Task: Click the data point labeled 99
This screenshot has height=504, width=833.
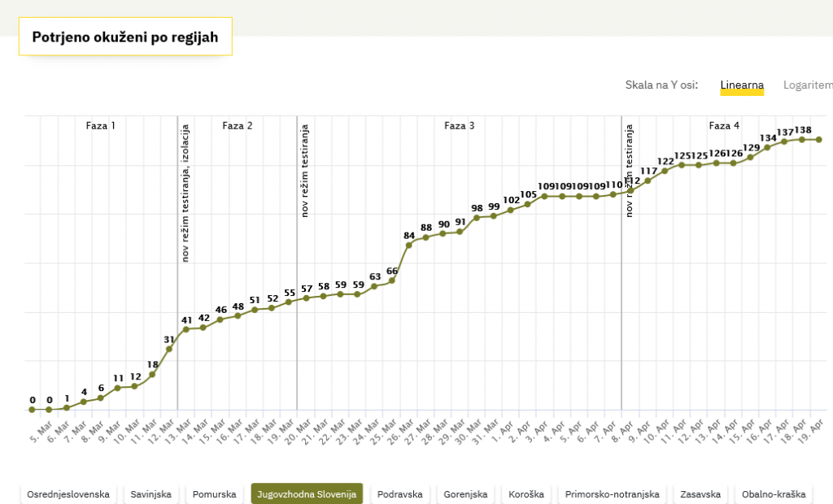Action: click(x=494, y=215)
